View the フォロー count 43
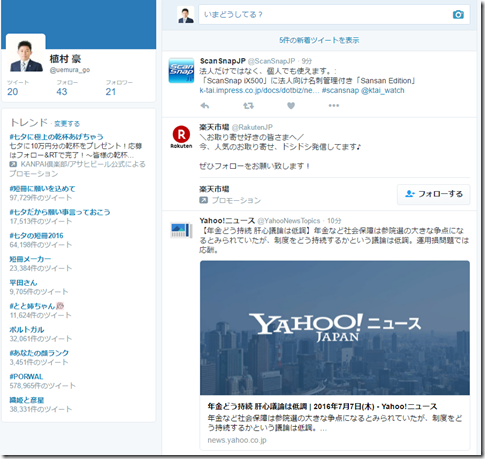485x459 pixels. pyautogui.click(x=62, y=92)
